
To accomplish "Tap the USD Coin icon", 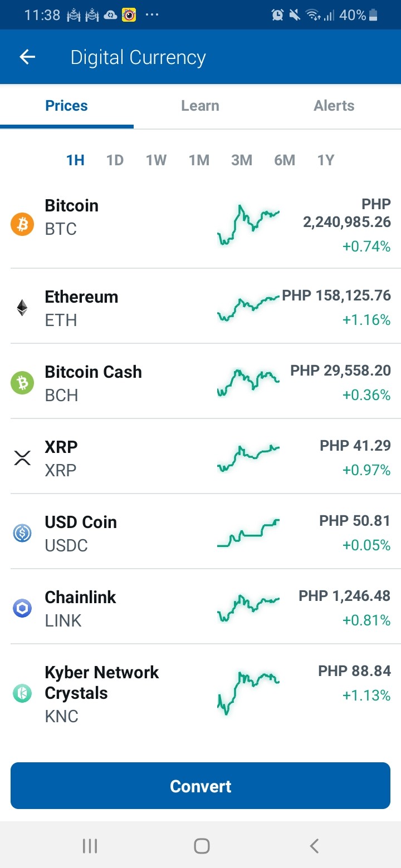I will [22, 533].
